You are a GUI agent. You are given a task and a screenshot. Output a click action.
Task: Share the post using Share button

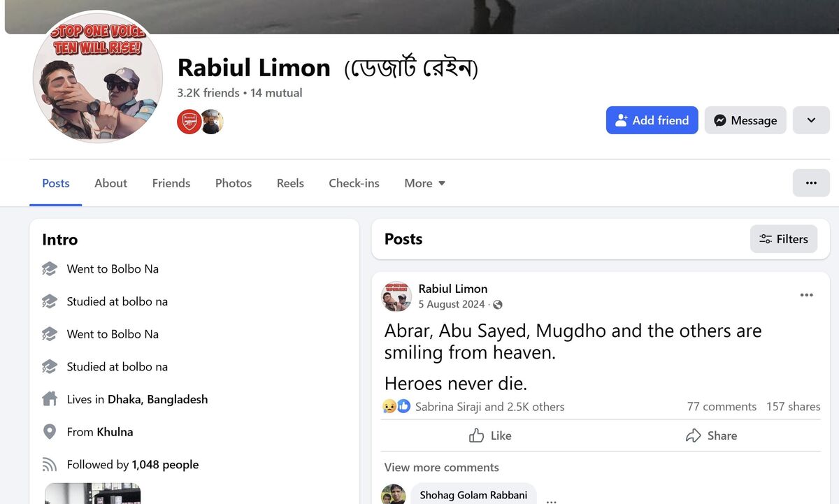[711, 435]
